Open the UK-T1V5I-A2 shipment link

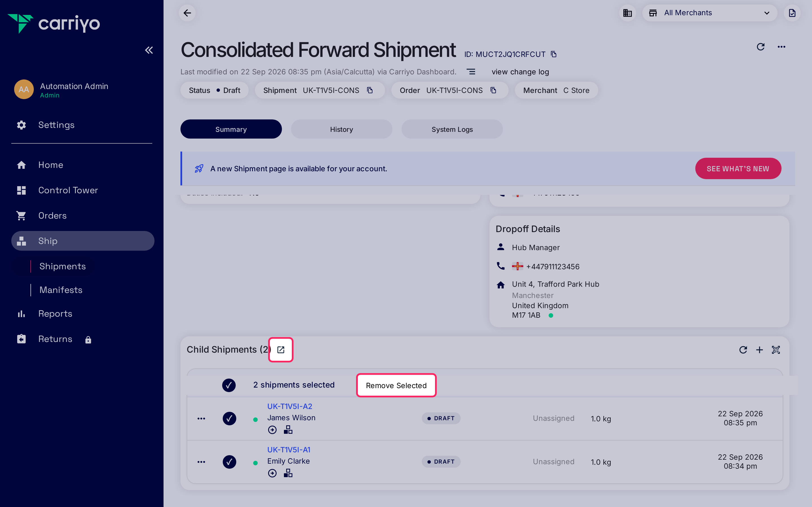pyautogui.click(x=290, y=406)
